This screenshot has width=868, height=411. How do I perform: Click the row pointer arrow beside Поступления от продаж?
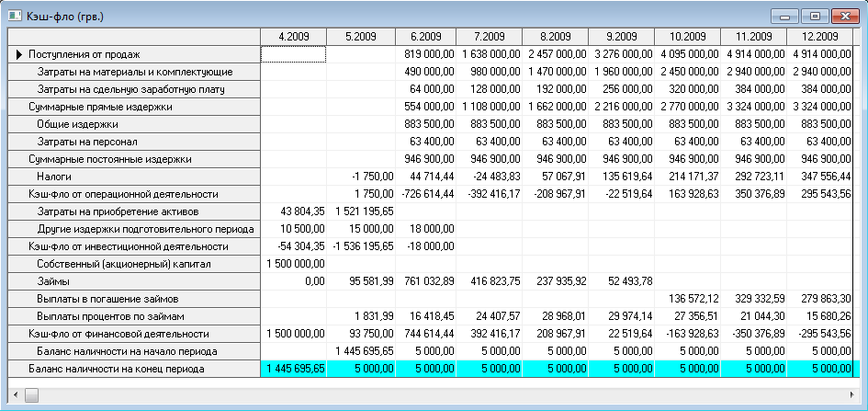(20, 54)
